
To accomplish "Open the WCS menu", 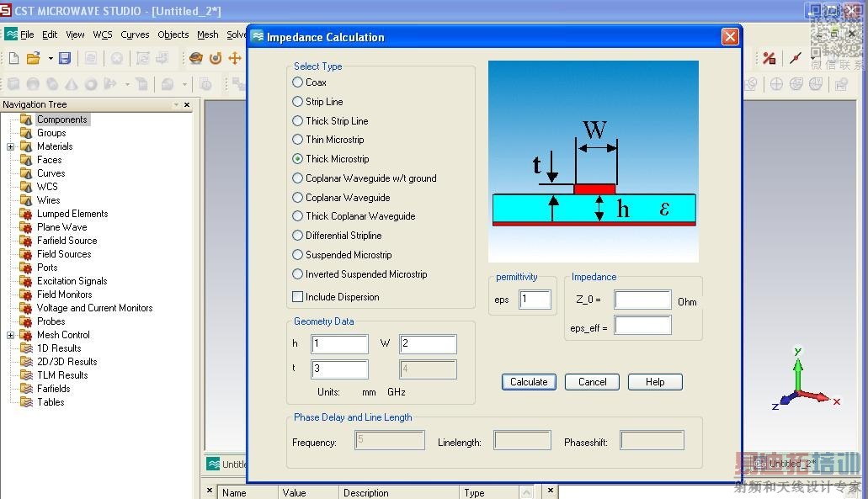I will tap(103, 35).
